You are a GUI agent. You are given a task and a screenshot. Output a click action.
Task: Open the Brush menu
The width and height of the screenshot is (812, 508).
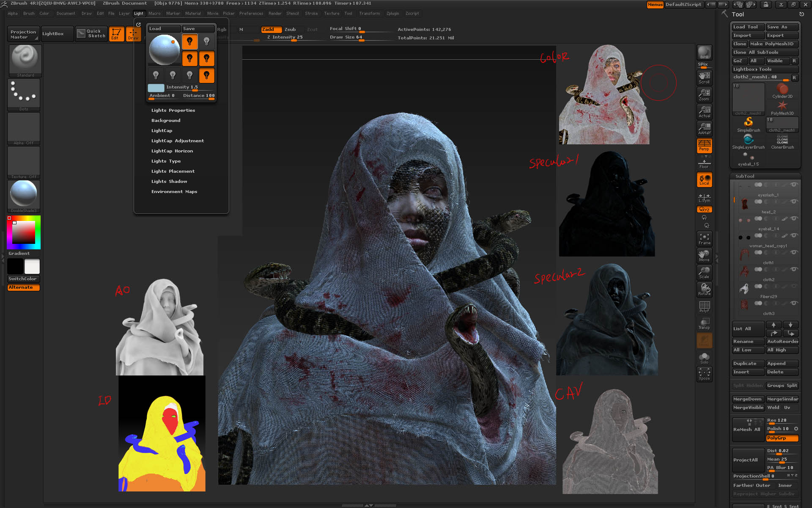[x=29, y=14]
